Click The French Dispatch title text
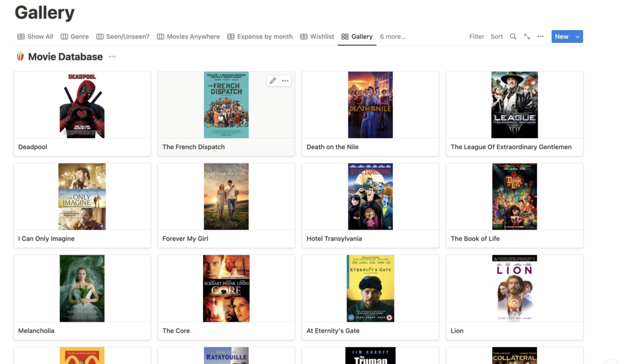The width and height of the screenshot is (626, 364). pyautogui.click(x=194, y=147)
